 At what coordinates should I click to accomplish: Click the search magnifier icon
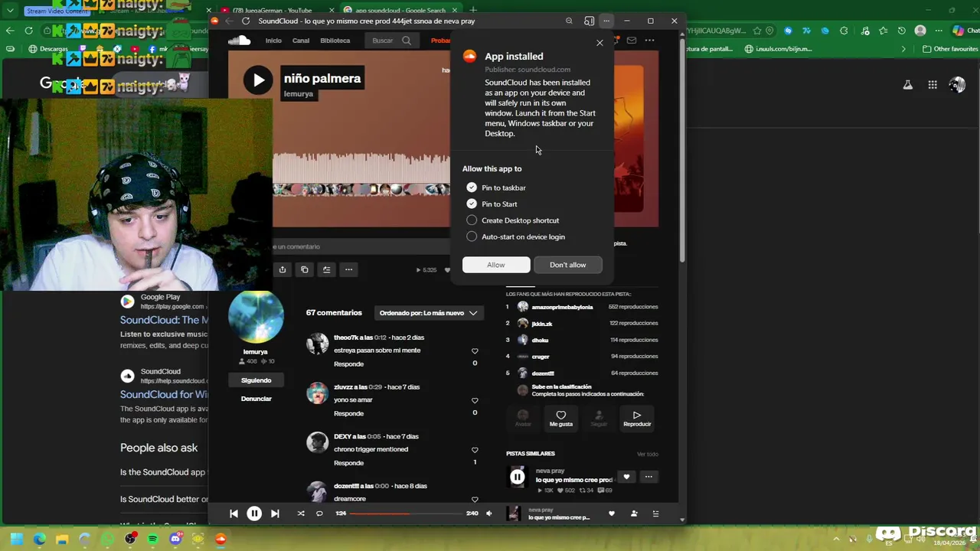407,41
